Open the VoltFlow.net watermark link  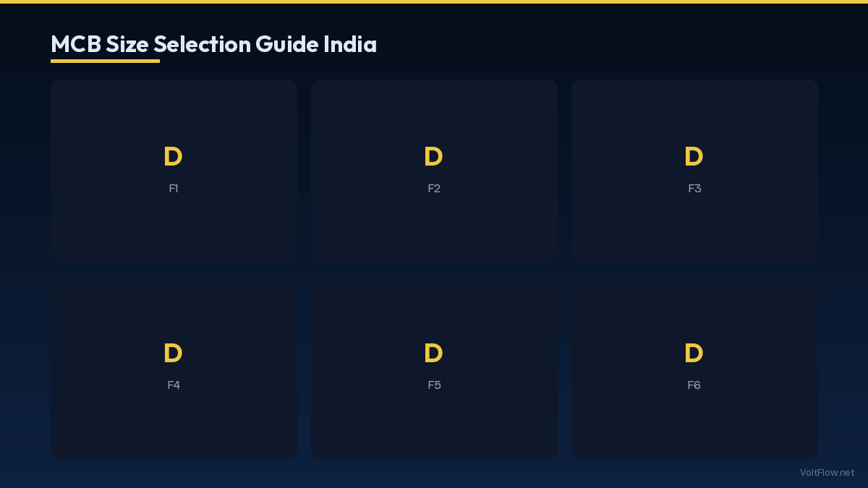pos(827,472)
